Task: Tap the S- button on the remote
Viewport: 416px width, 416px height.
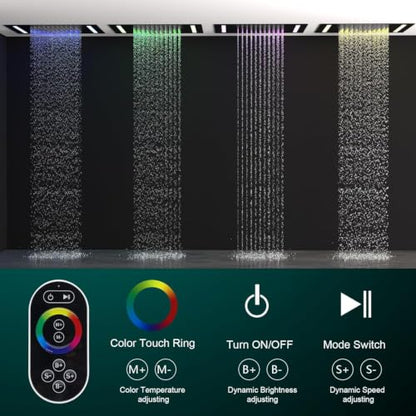Action: pos(47,376)
